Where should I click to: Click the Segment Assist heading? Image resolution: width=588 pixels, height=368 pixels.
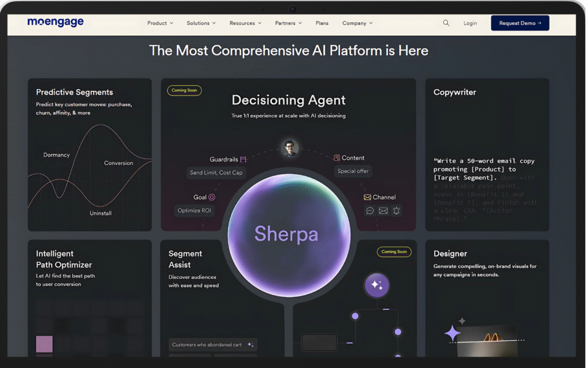point(185,259)
